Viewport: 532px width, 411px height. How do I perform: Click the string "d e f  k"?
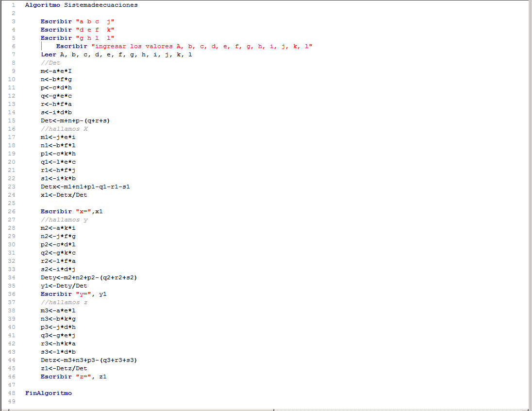click(95, 30)
